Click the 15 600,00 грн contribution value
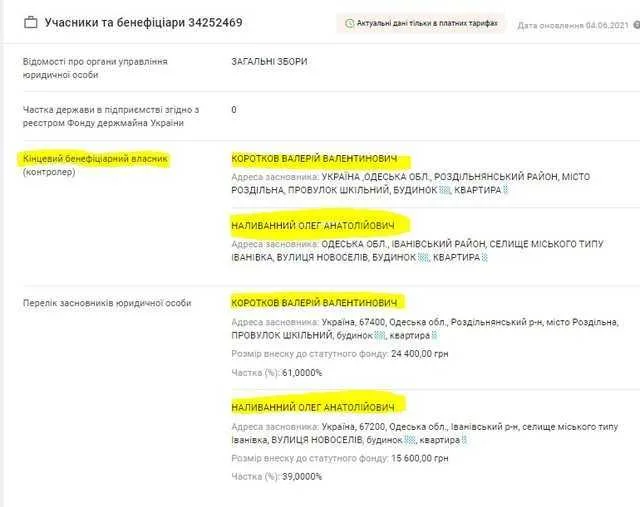The height and width of the screenshot is (507, 640). tap(420, 458)
